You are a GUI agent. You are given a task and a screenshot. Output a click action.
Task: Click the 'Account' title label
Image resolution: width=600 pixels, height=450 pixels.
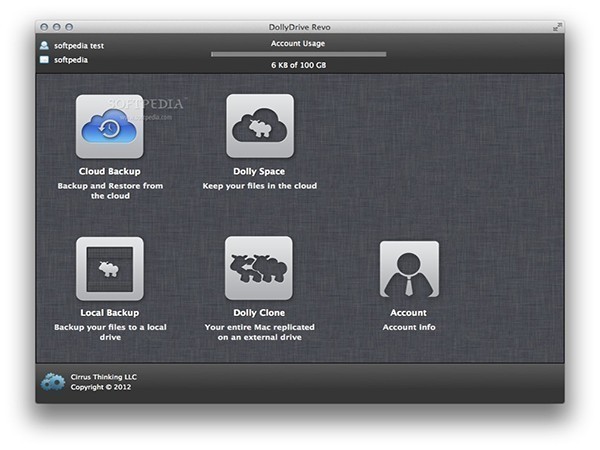(408, 313)
